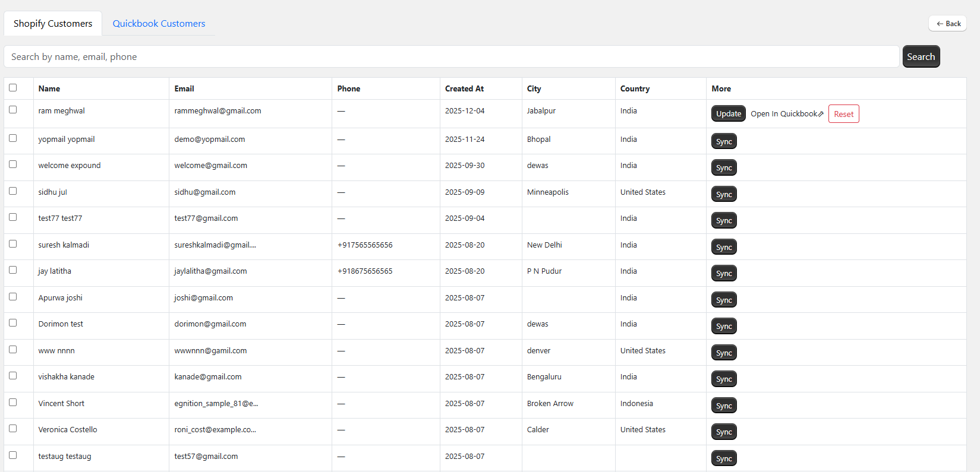Click the Search button
This screenshot has height=472, width=980.
(x=921, y=57)
